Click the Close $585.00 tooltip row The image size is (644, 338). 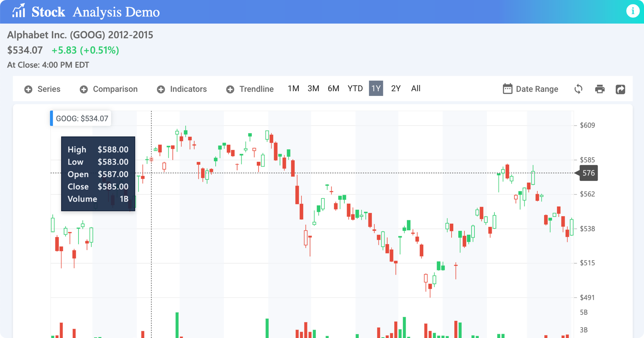98,187
